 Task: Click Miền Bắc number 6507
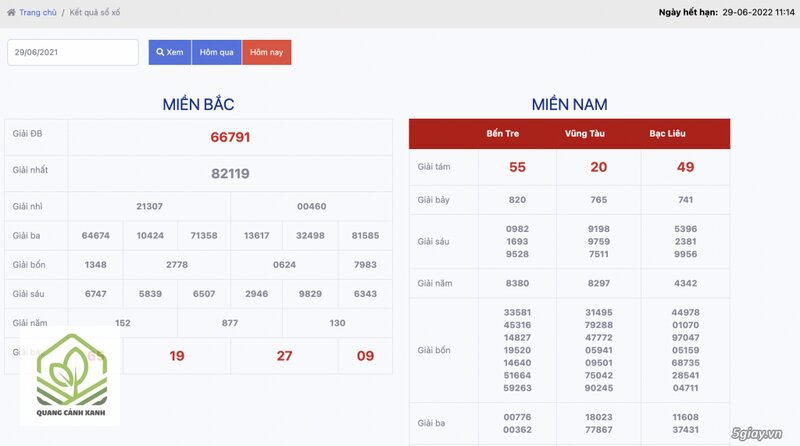point(204,293)
